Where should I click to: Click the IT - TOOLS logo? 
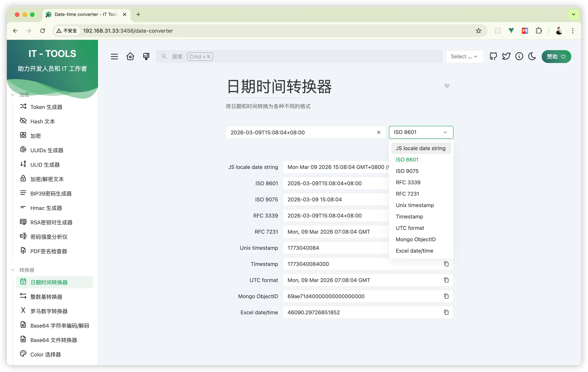52,54
